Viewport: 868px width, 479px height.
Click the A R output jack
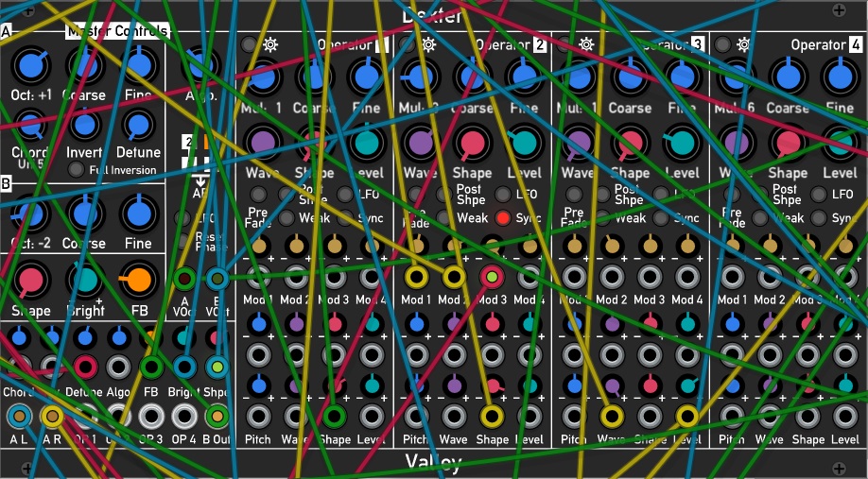coord(52,417)
